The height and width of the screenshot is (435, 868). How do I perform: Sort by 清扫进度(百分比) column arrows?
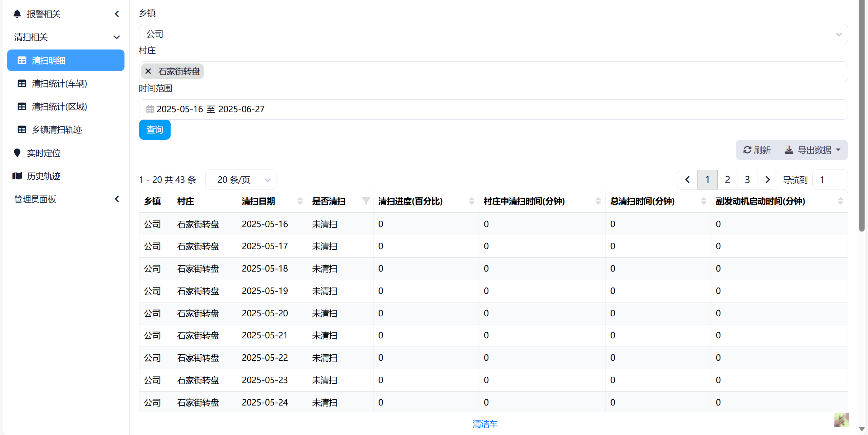click(x=471, y=201)
